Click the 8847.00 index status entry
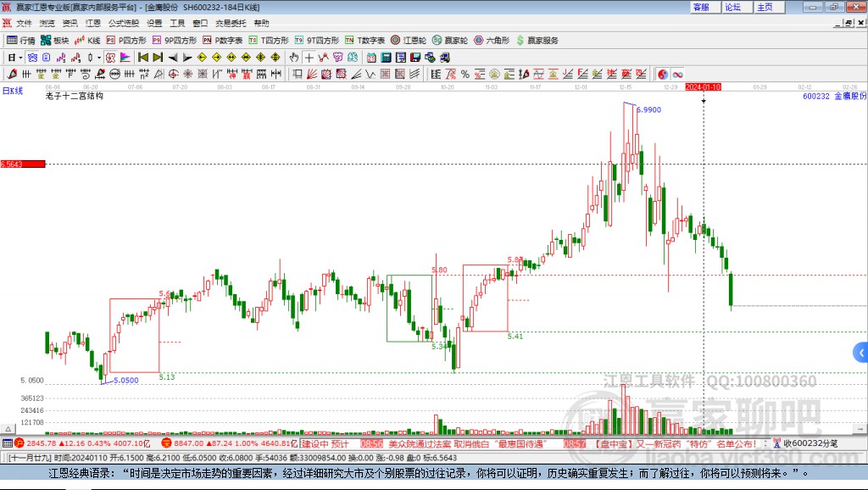This screenshot has width=868, height=490. 231,443
